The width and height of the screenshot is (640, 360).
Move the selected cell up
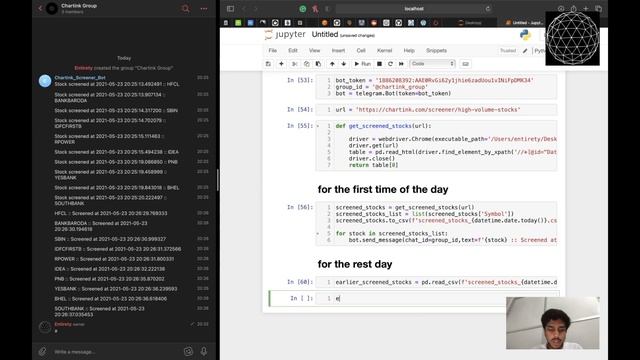click(332, 64)
